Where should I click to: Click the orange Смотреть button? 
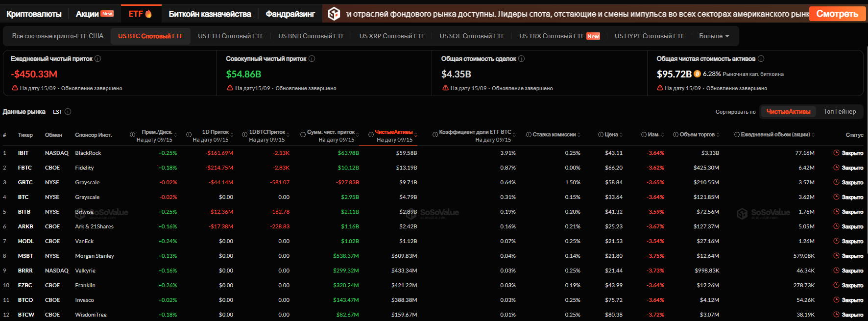coord(837,14)
